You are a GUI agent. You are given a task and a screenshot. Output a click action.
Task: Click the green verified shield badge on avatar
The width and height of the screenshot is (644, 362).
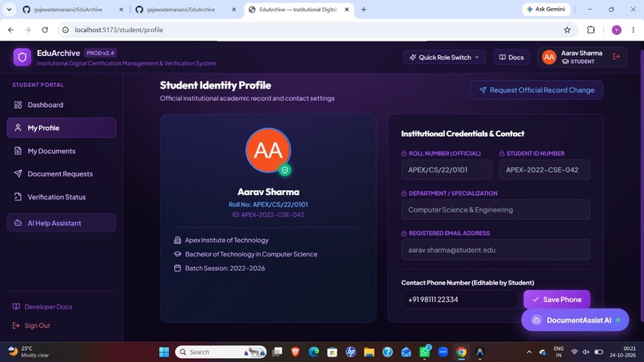pos(284,169)
